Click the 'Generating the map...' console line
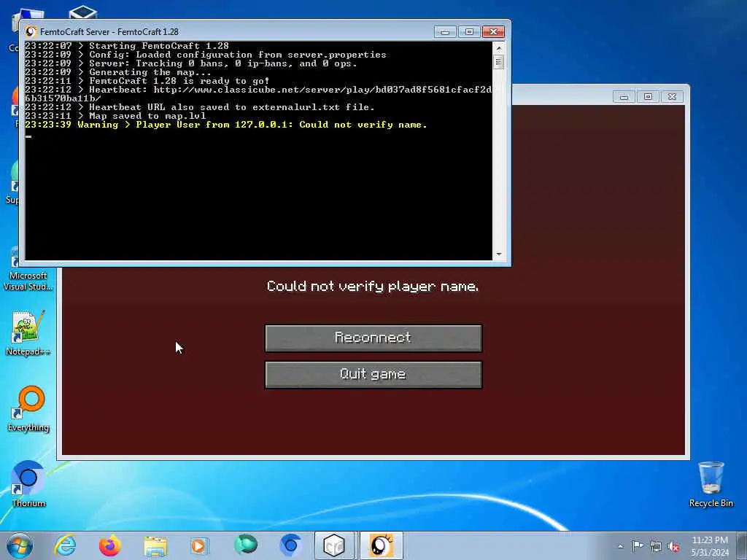 (x=118, y=72)
